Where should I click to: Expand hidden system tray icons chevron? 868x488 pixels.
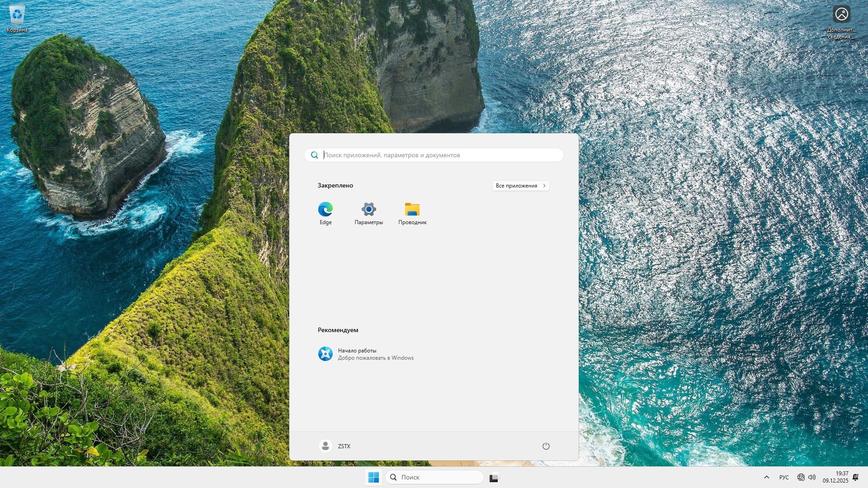pyautogui.click(x=766, y=477)
